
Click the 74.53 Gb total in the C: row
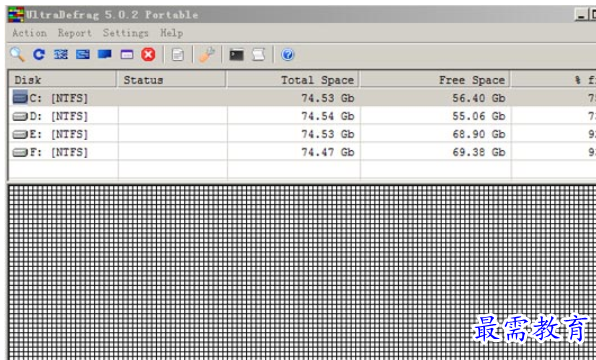coord(328,98)
